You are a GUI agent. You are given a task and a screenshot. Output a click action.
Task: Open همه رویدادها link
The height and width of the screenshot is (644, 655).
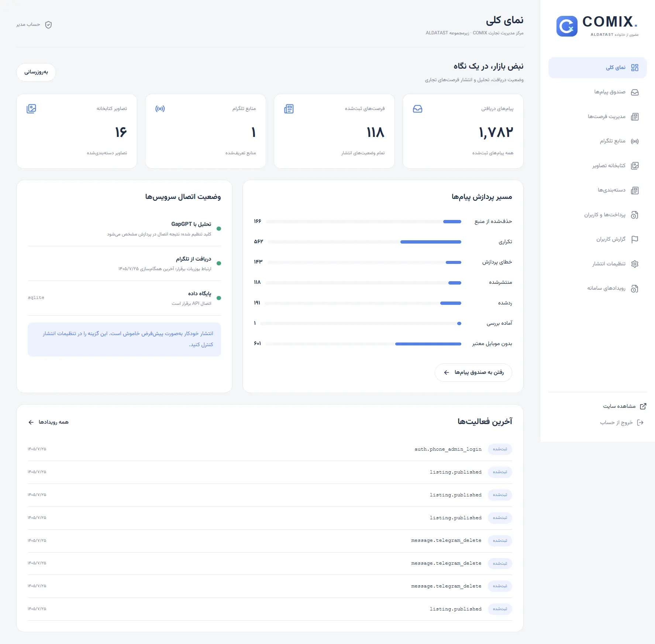48,422
